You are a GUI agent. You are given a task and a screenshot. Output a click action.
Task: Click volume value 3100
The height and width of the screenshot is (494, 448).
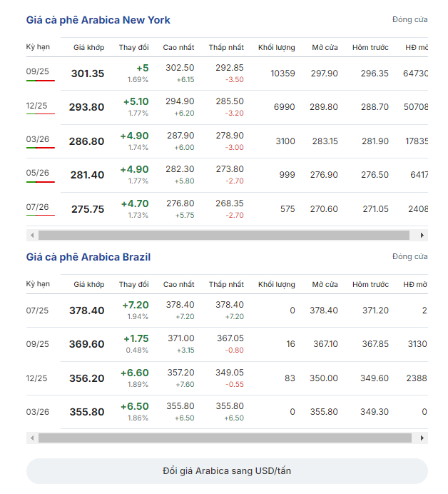pyautogui.click(x=285, y=141)
